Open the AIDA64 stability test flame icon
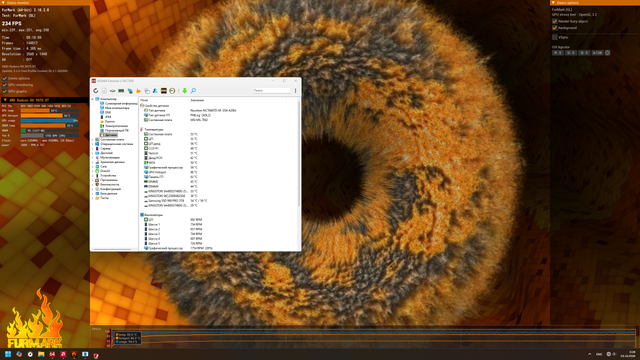640x360 pixels. [x=138, y=91]
